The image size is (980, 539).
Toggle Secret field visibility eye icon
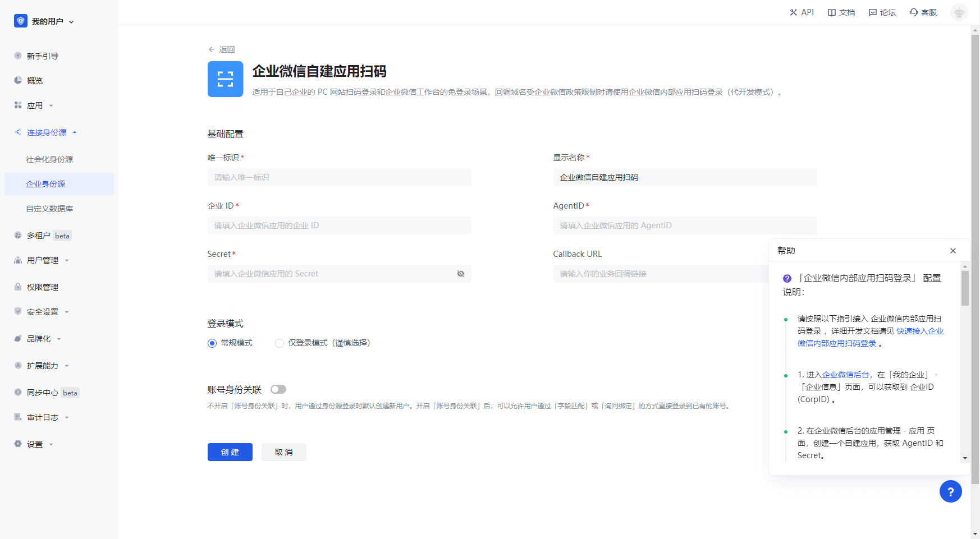[x=461, y=274]
